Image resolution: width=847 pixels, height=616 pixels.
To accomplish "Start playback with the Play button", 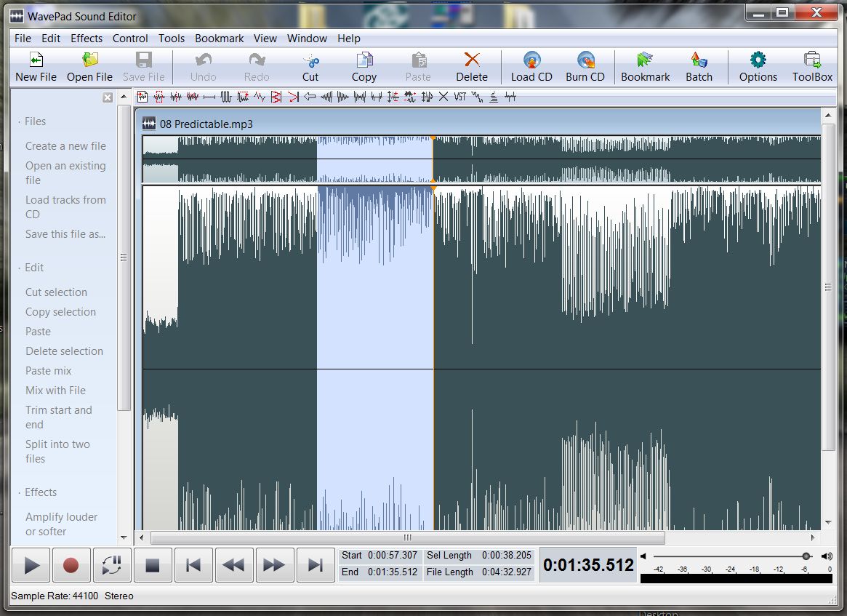I will click(31, 565).
